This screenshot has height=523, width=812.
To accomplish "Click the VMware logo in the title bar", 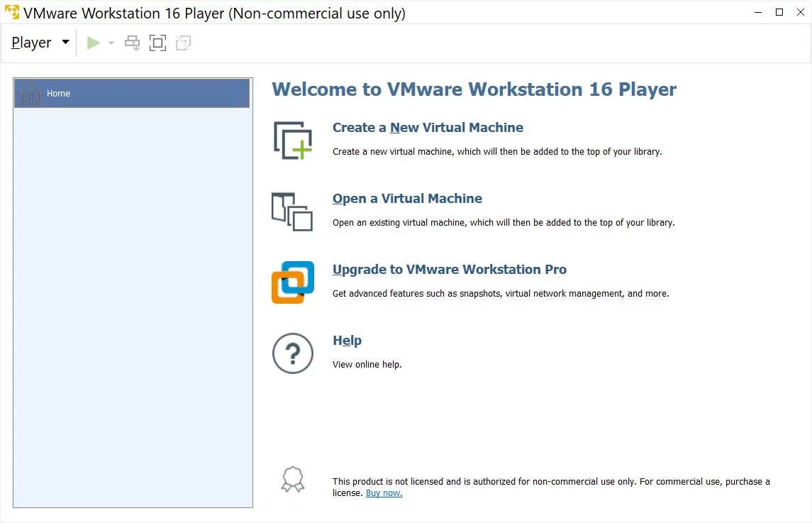I will [x=12, y=12].
